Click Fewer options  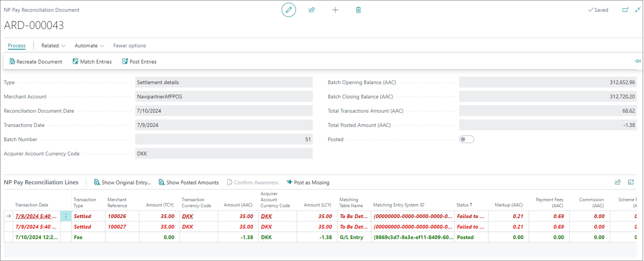tap(130, 46)
